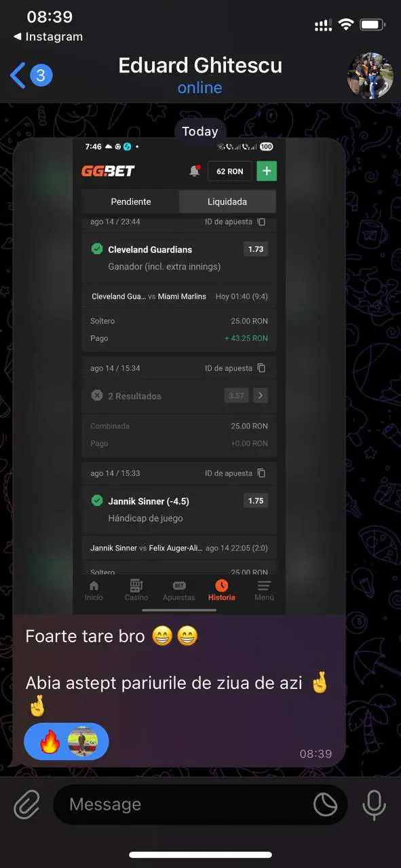Open Eduard Ghitescu's profile photo

[x=370, y=75]
